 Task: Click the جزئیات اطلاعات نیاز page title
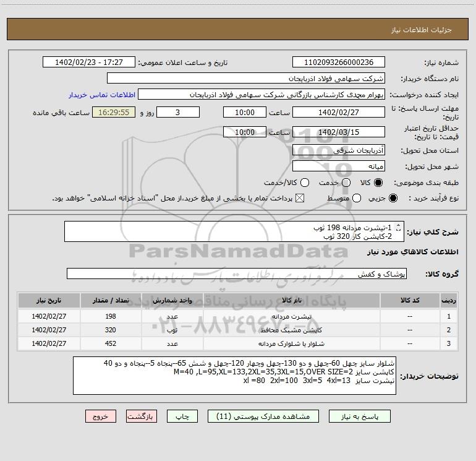pyautogui.click(x=422, y=30)
